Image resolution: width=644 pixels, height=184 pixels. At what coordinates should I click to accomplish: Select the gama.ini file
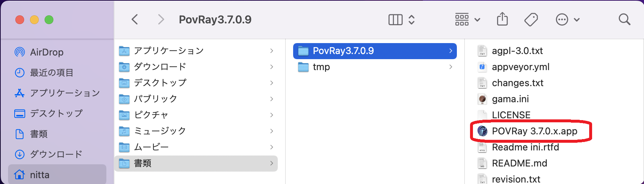tap(510, 99)
